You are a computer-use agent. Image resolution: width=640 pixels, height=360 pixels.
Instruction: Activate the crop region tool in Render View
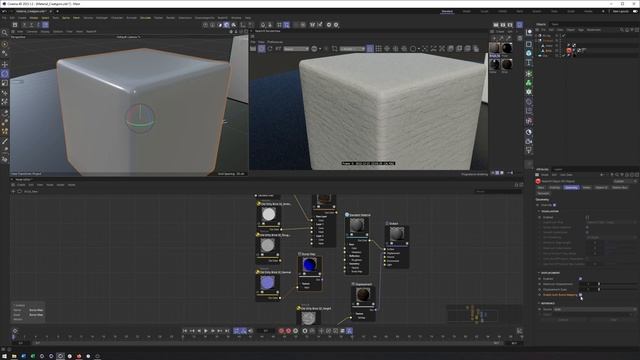point(334,49)
